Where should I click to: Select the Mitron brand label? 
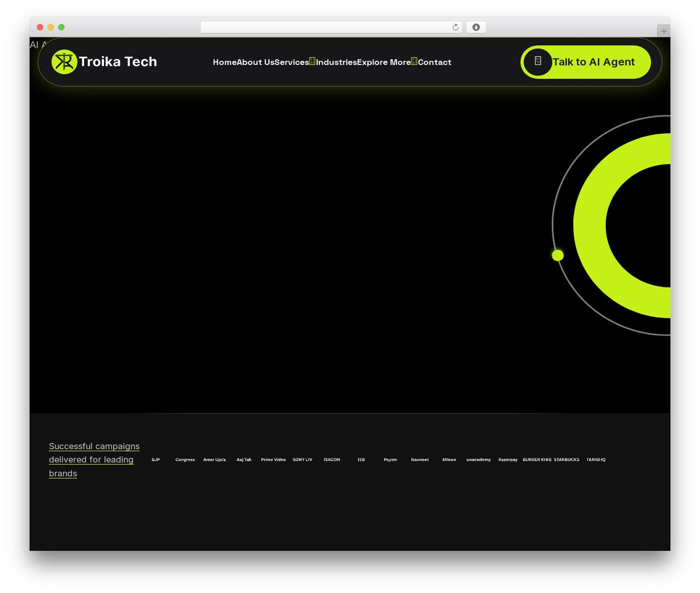(449, 460)
